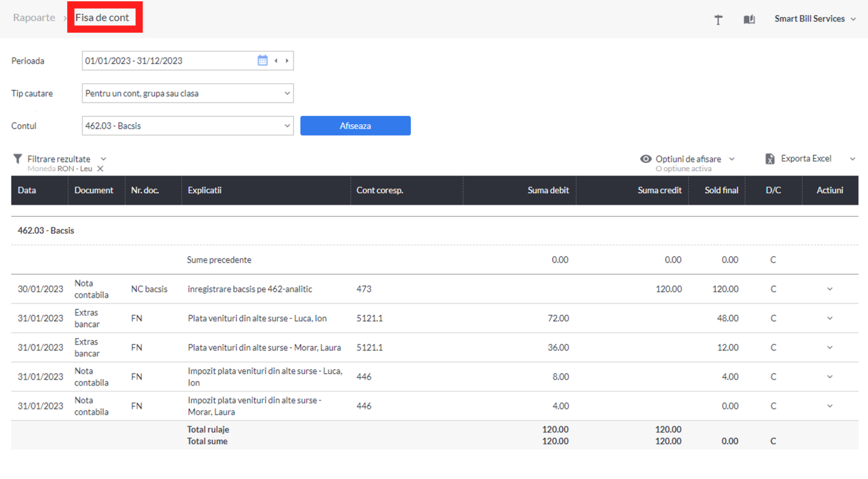
Task: Expand Optiuni de afisare menu
Action: tap(732, 159)
